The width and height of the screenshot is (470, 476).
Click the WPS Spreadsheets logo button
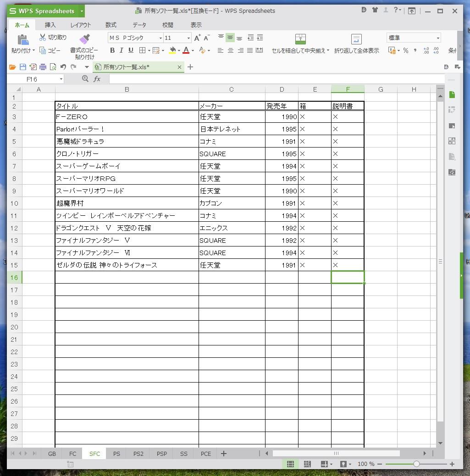pos(42,11)
